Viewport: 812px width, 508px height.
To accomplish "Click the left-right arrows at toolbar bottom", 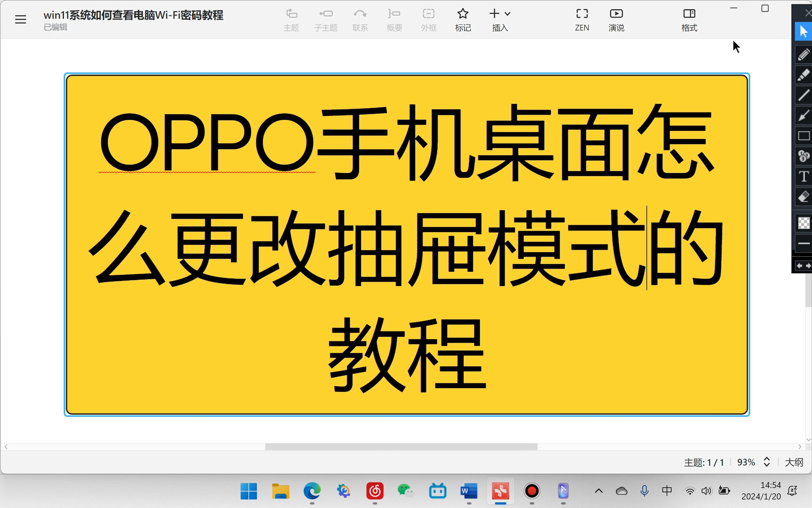I will pos(804,266).
